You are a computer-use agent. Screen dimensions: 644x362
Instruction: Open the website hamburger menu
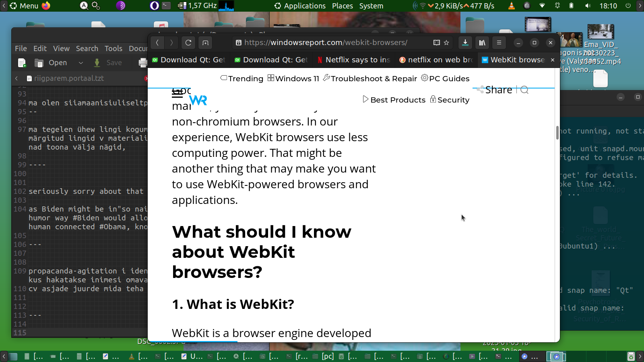tap(177, 94)
